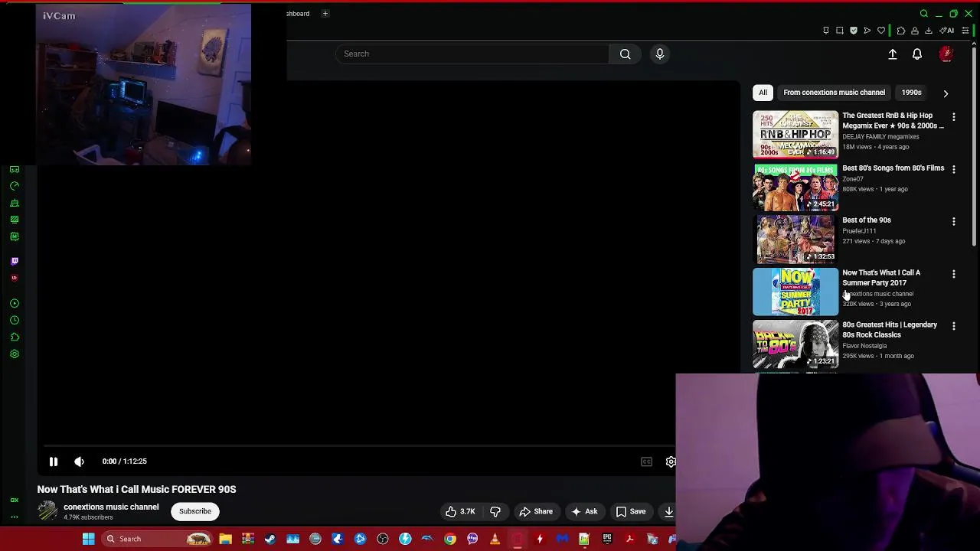This screenshot has height=551, width=980.
Task: Open the browser extensions cube icon
Action: 901,31
